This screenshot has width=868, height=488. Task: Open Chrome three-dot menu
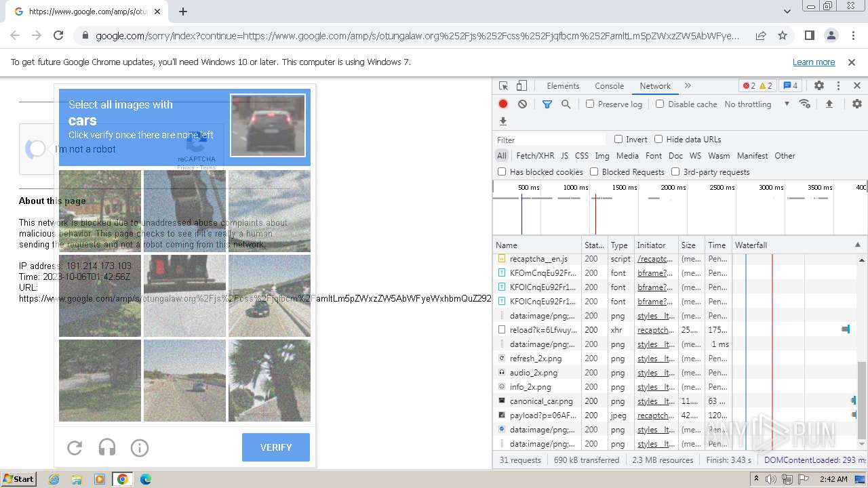[852, 35]
